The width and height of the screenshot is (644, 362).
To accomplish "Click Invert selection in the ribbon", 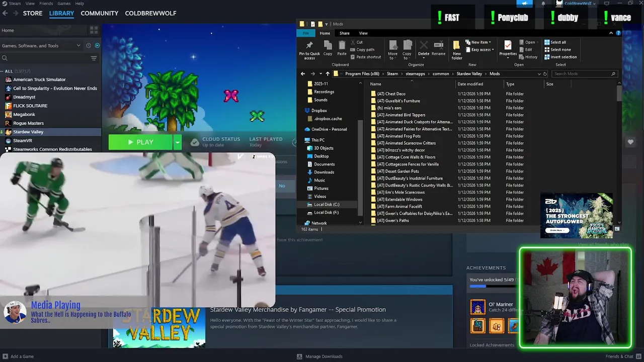I will [560, 57].
